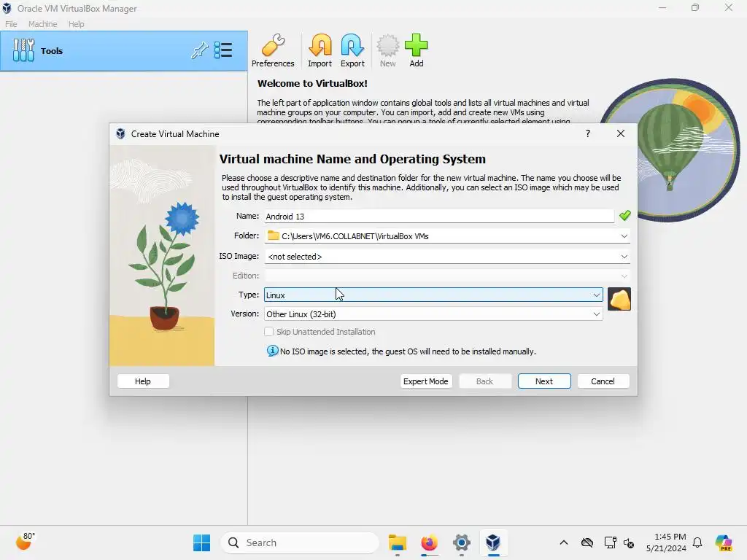Select the Tools item in left pane
Screen dimensions: 747x560
coord(124,51)
